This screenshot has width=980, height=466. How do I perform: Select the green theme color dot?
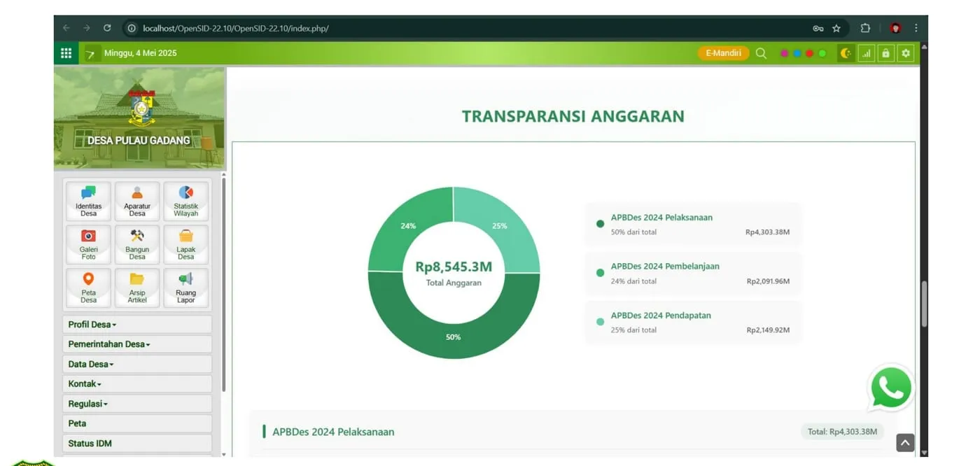click(x=822, y=53)
